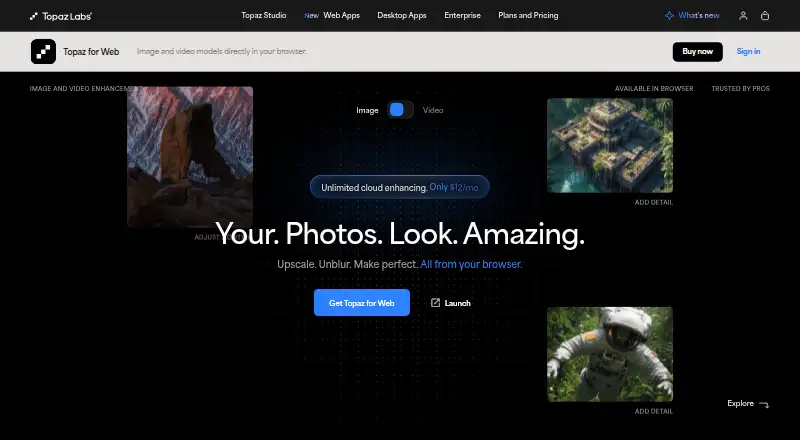This screenshot has height=440, width=800.
Task: Open the What's new link
Action: point(698,16)
